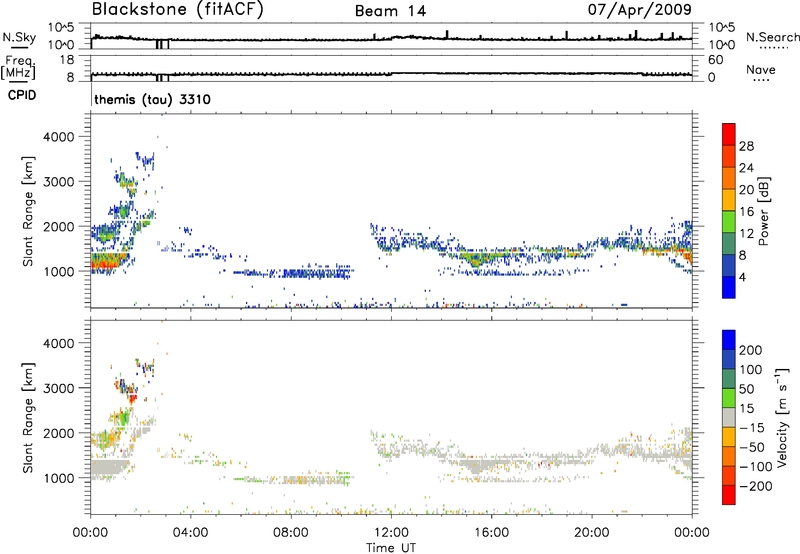
Task: Click the "18" tick on the frequency axis
Action: coord(67,60)
